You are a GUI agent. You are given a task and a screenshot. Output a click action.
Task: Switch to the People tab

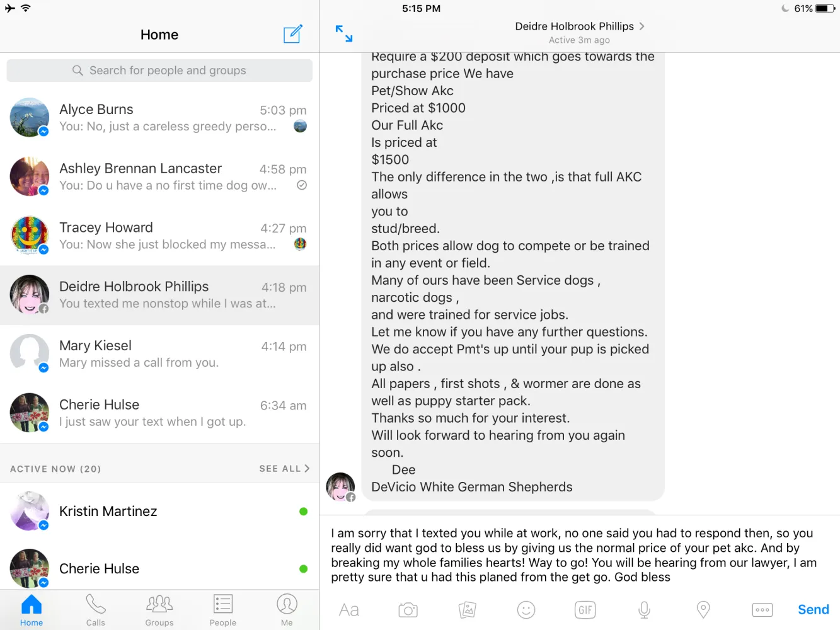(x=223, y=610)
